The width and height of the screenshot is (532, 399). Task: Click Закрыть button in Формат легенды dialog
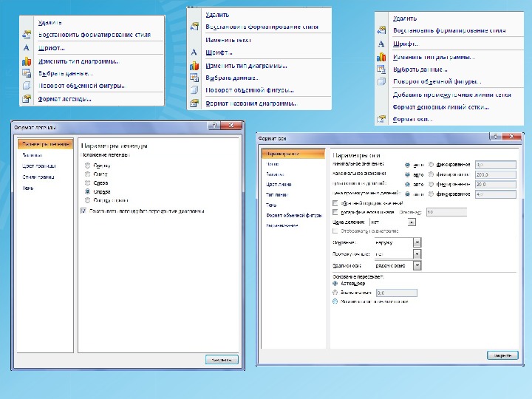pos(222,360)
